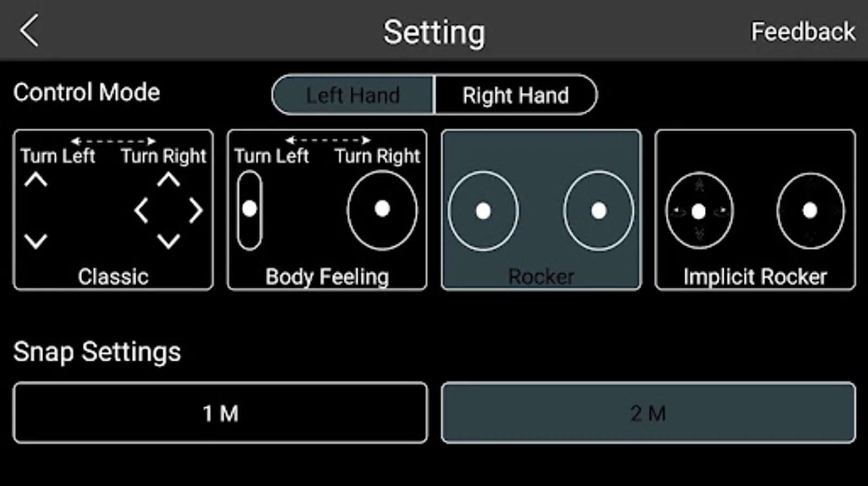
Task: Tap the Body Feeling round joystick icon
Action: [382, 210]
